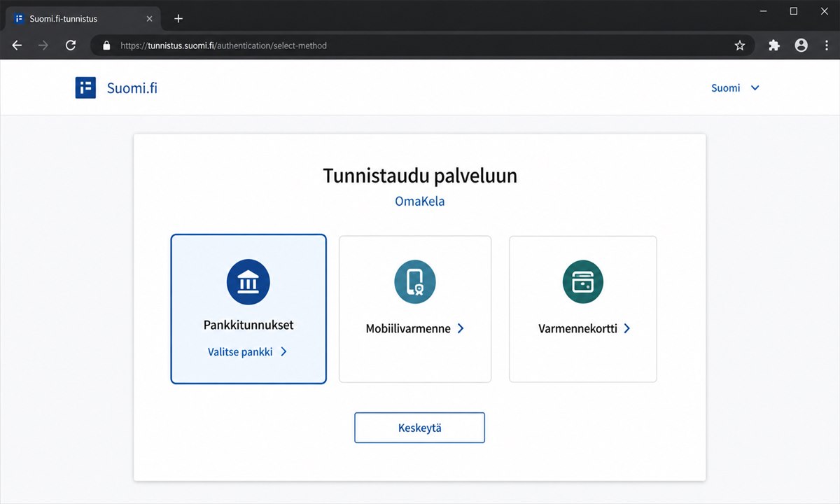This screenshot has width=840, height=504.
Task: Open a new browser tab
Action: click(x=178, y=19)
